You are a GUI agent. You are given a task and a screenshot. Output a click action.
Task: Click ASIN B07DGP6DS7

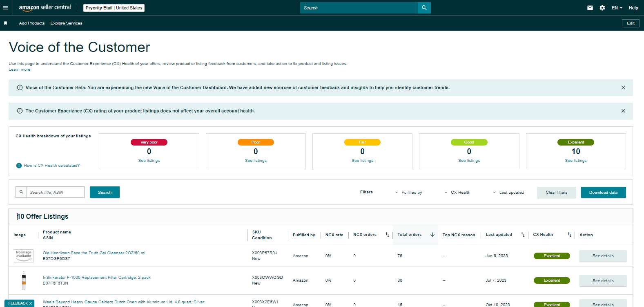56,259
